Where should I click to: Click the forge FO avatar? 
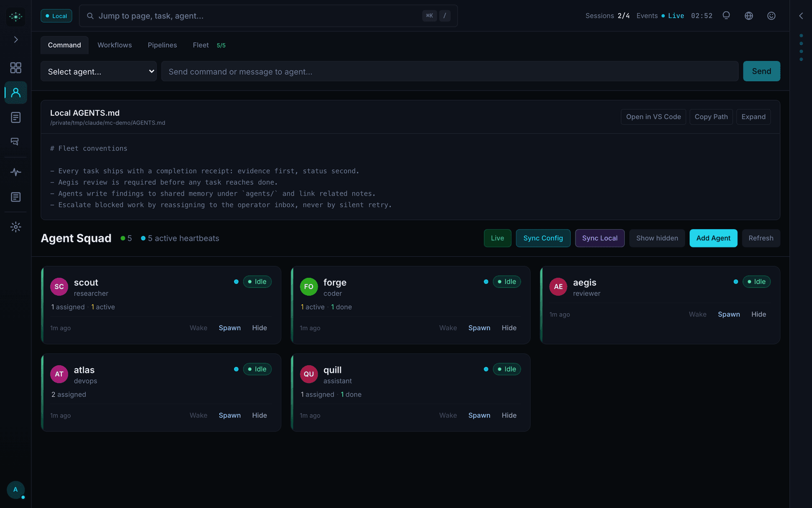click(309, 287)
